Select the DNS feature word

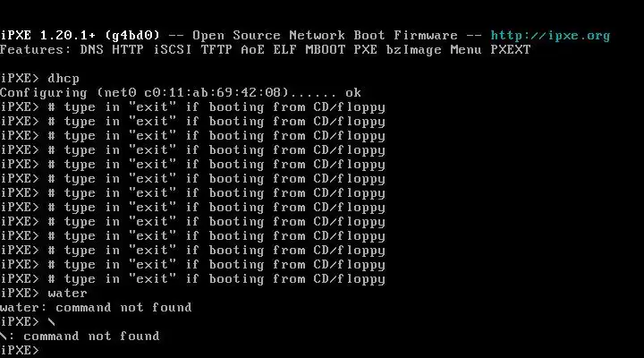[x=91, y=50]
